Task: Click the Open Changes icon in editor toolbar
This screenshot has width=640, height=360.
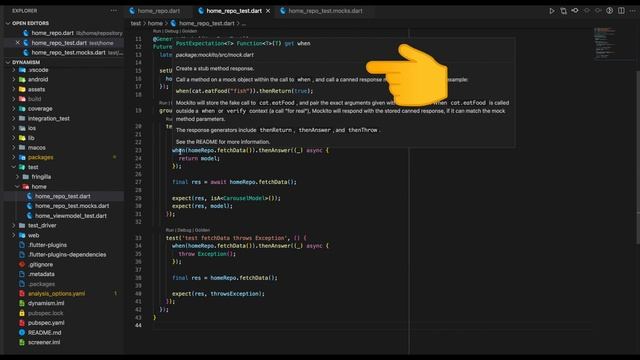Action: click(563, 11)
